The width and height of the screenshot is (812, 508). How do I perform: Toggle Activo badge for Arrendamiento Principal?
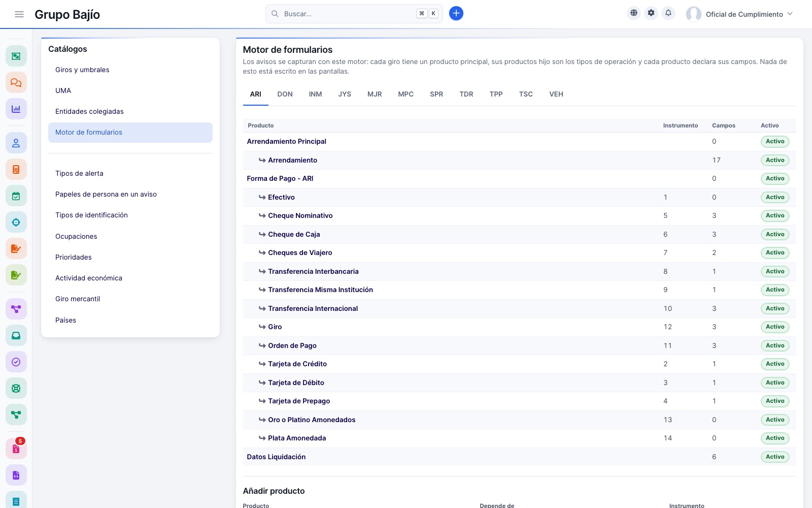pos(775,142)
